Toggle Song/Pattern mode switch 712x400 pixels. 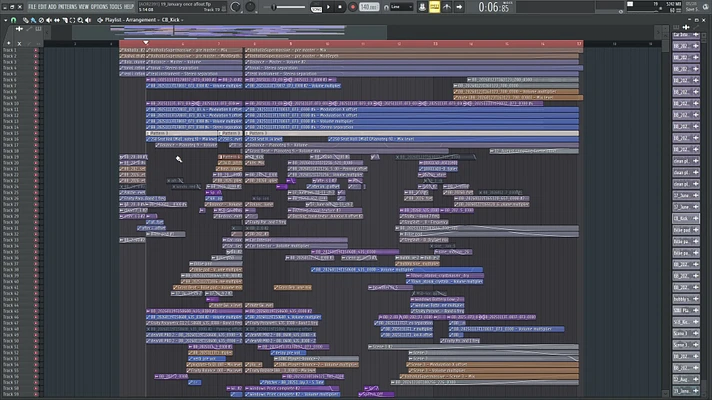[316, 7]
